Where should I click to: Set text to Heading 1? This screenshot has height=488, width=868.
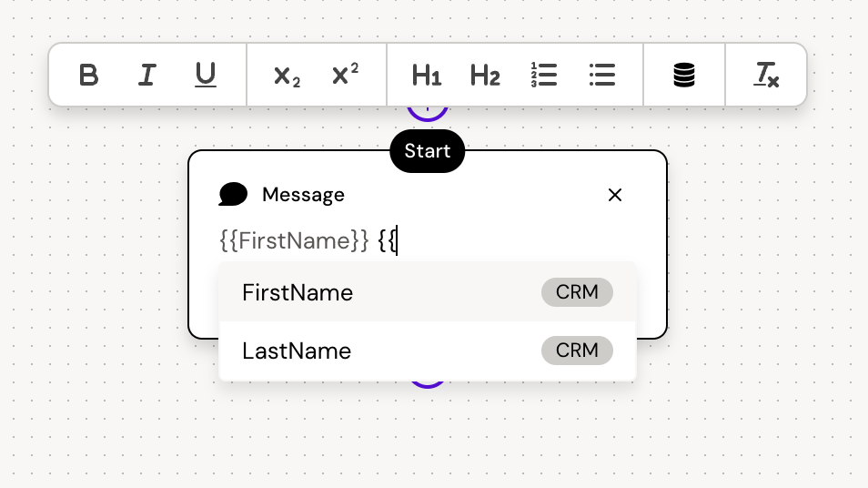click(x=427, y=75)
